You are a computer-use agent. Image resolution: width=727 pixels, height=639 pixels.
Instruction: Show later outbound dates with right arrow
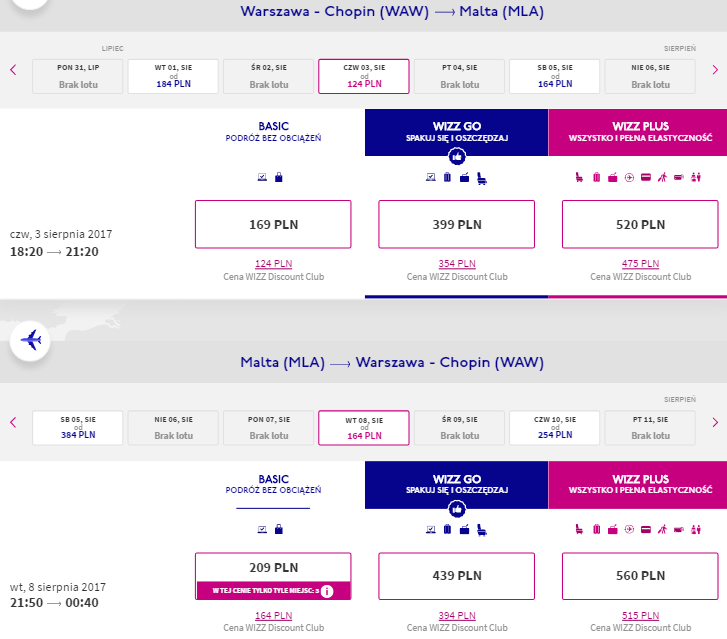coord(715,70)
